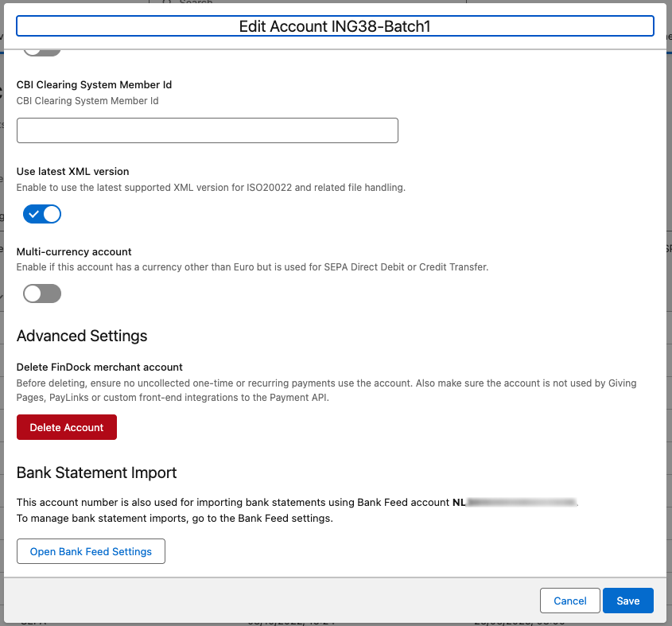Confirm edits by pressing Save
Image resolution: width=672 pixels, height=626 pixels.
tap(627, 601)
